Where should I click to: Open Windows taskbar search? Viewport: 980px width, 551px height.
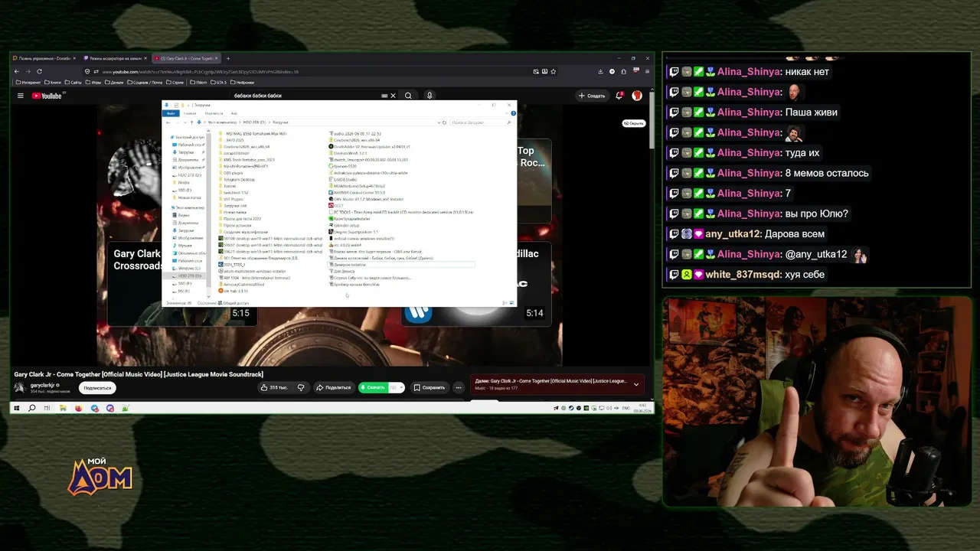point(32,409)
